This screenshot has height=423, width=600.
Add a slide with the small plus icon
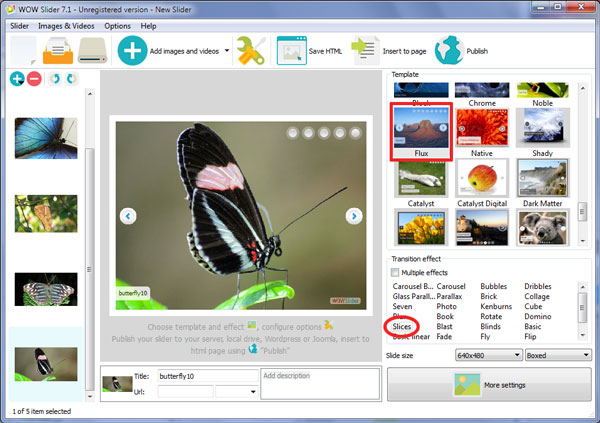click(x=17, y=79)
